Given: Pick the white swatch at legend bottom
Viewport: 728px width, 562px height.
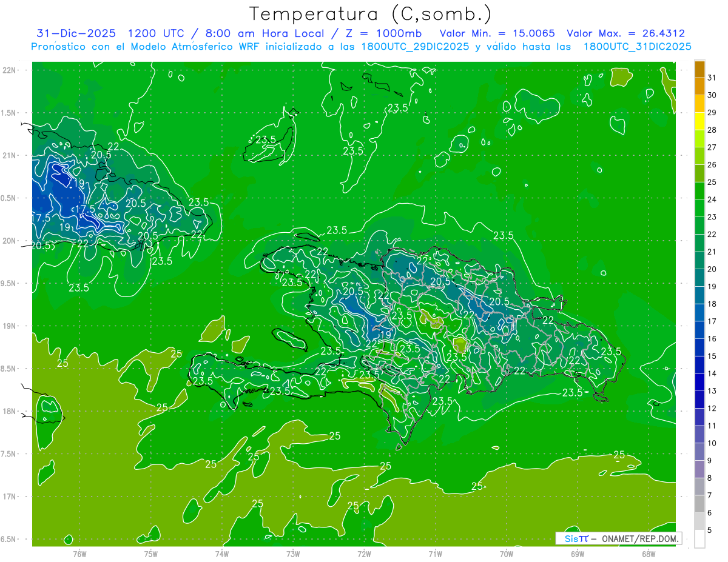Looking at the screenshot, I should [x=699, y=539].
